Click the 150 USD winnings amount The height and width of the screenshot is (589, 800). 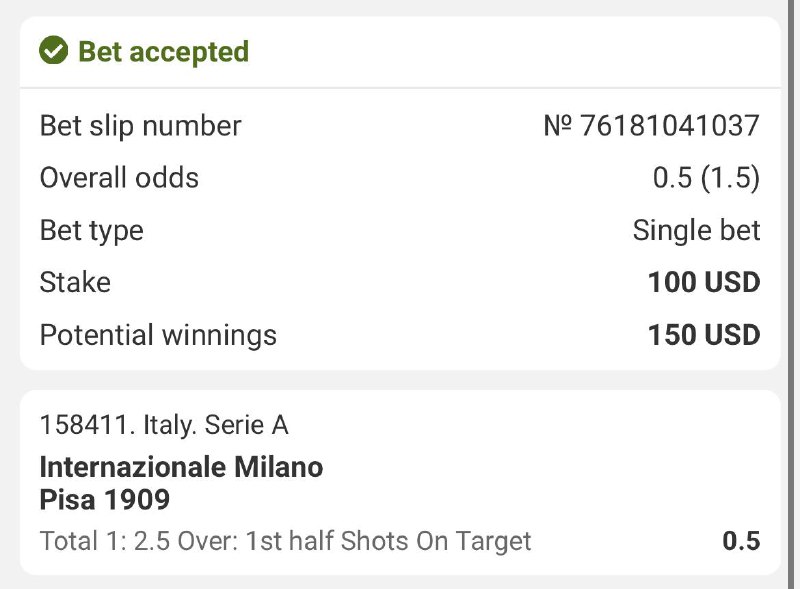tap(704, 334)
